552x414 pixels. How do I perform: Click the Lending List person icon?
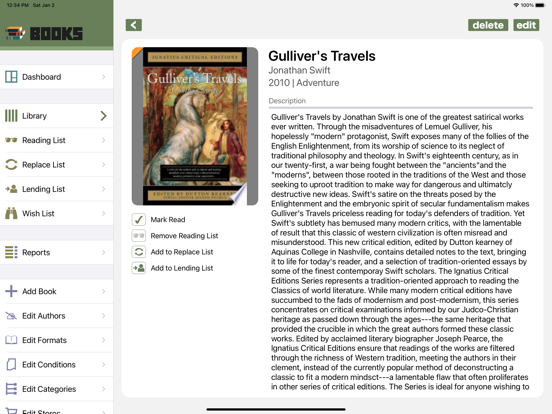11,189
